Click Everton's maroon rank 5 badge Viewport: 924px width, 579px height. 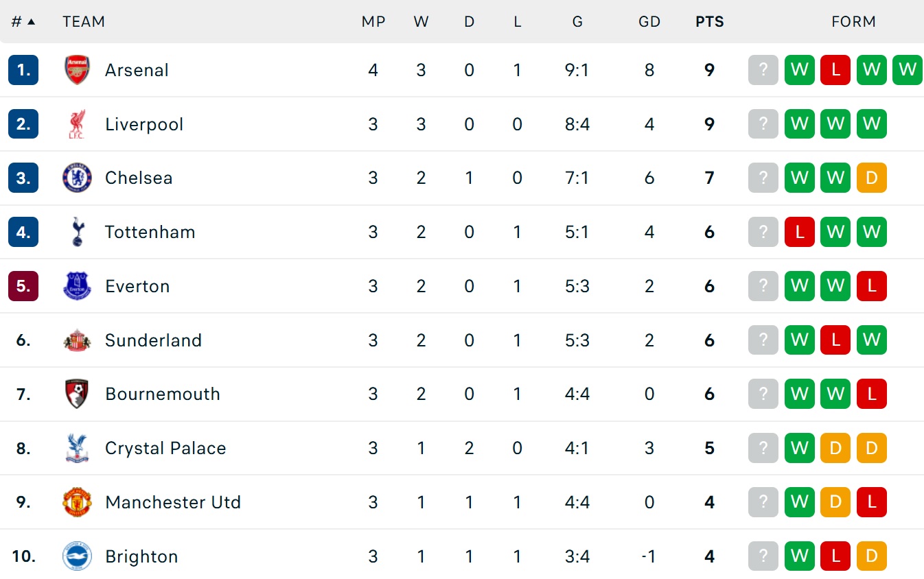pos(23,286)
